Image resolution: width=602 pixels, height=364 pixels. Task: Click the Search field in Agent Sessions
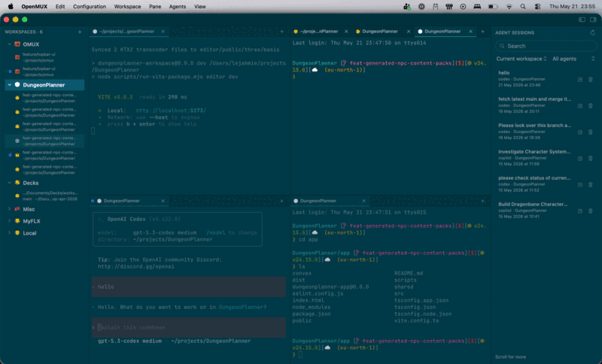pos(546,46)
